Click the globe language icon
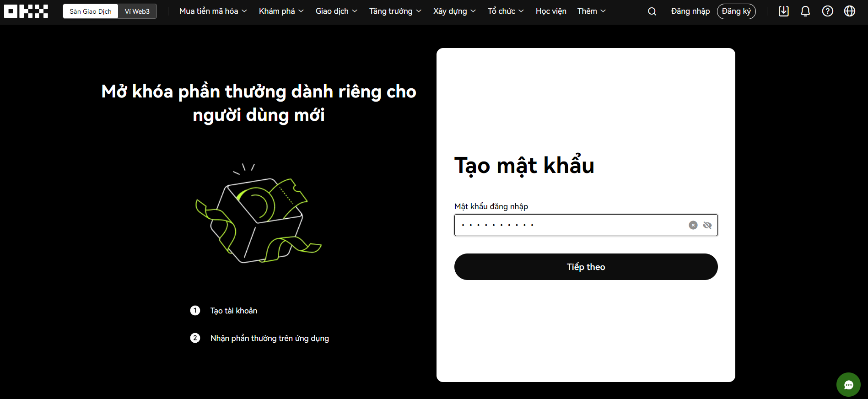 (x=849, y=11)
